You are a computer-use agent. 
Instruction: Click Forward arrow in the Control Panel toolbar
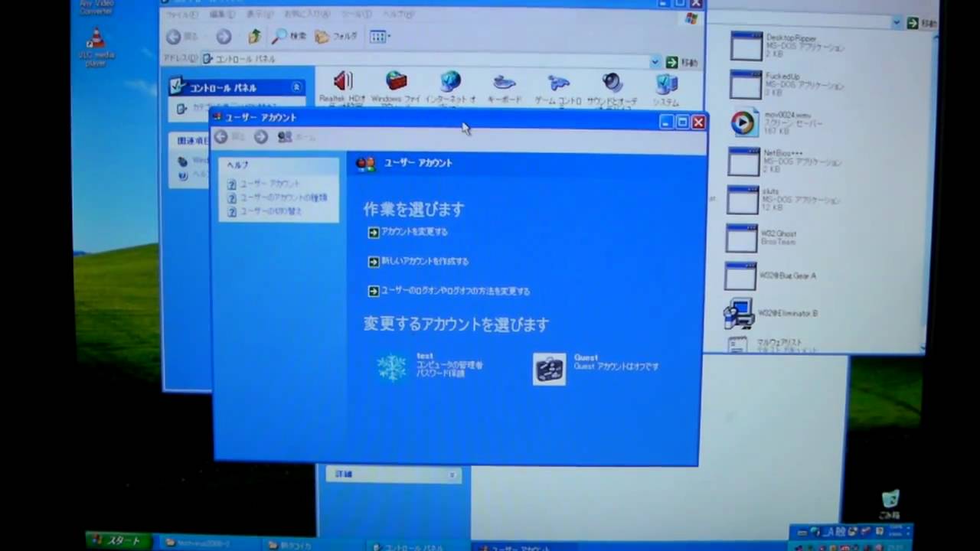[x=224, y=36]
